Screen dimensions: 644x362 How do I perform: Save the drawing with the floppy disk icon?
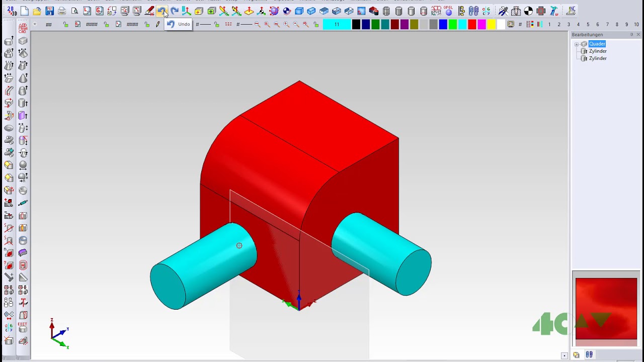(49, 11)
